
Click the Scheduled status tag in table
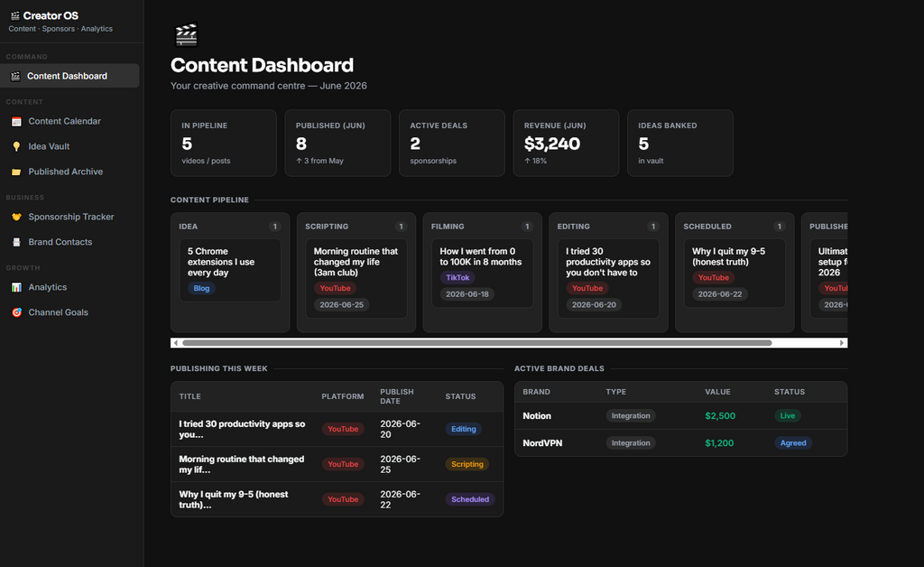coord(469,499)
